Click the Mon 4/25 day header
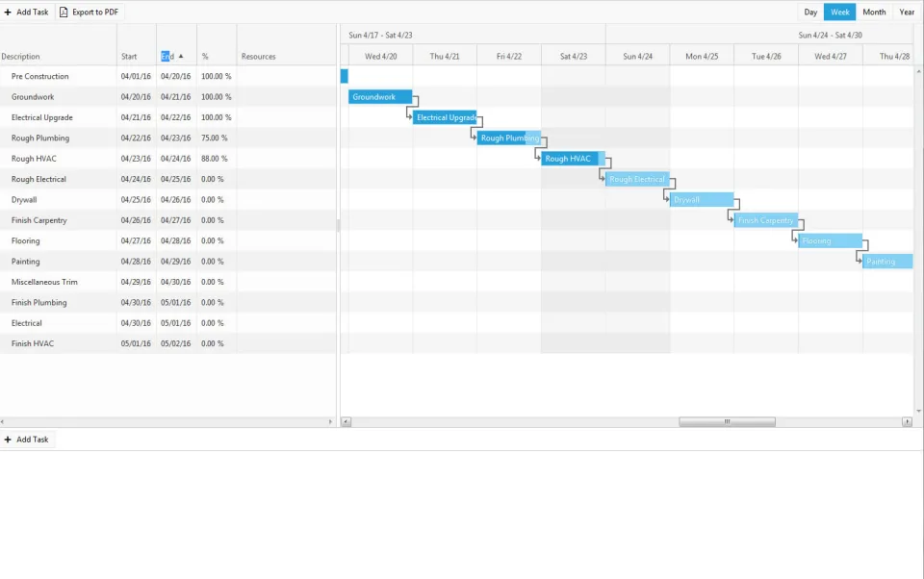The image size is (924, 579). pyautogui.click(x=702, y=56)
